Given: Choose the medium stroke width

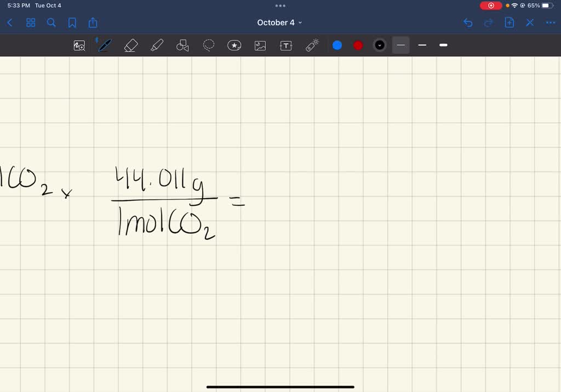Looking at the screenshot, I should [422, 45].
